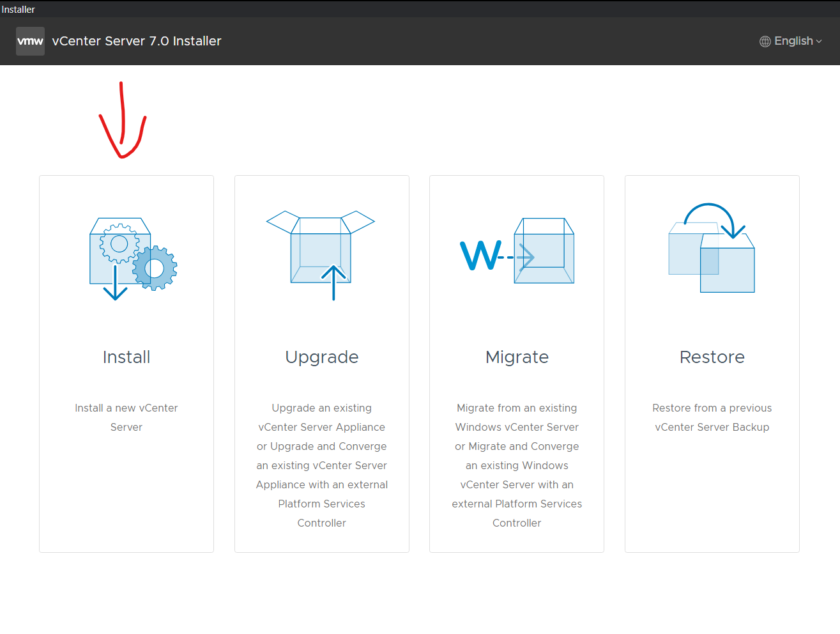
Task: Click 'Install a new vCenter Server' description
Action: (x=126, y=417)
